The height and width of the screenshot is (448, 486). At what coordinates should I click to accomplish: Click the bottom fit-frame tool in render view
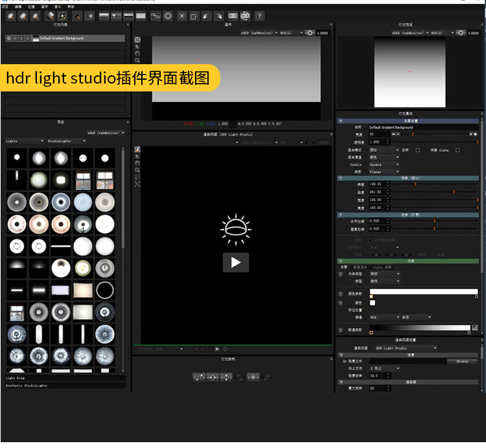click(x=137, y=184)
